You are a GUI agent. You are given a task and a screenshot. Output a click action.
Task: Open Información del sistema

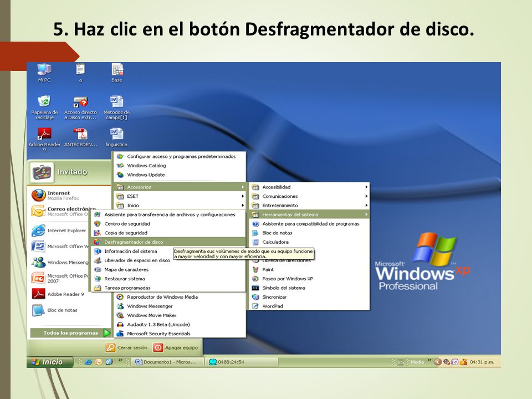point(132,251)
